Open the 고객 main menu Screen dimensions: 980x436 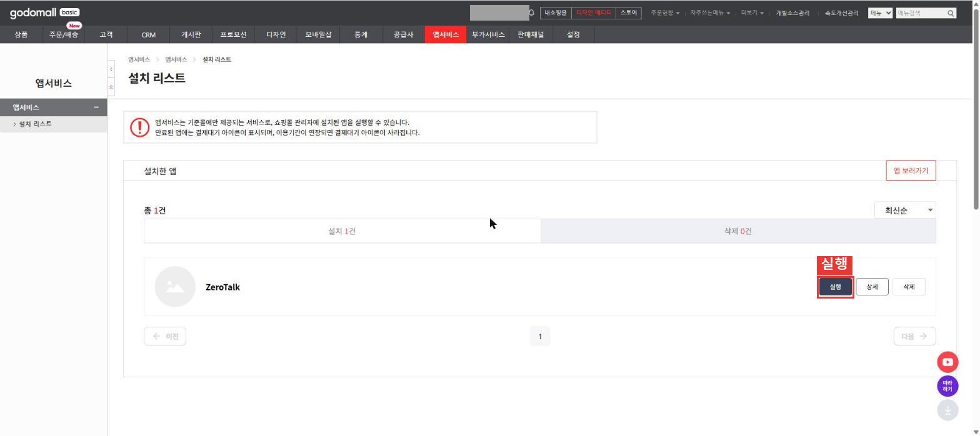click(106, 35)
